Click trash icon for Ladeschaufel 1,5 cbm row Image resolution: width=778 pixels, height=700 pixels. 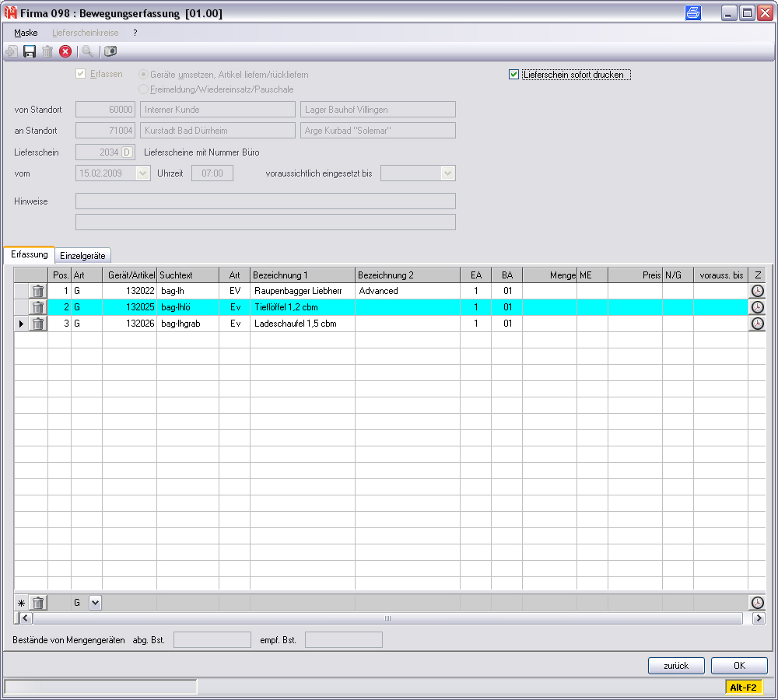[38, 324]
